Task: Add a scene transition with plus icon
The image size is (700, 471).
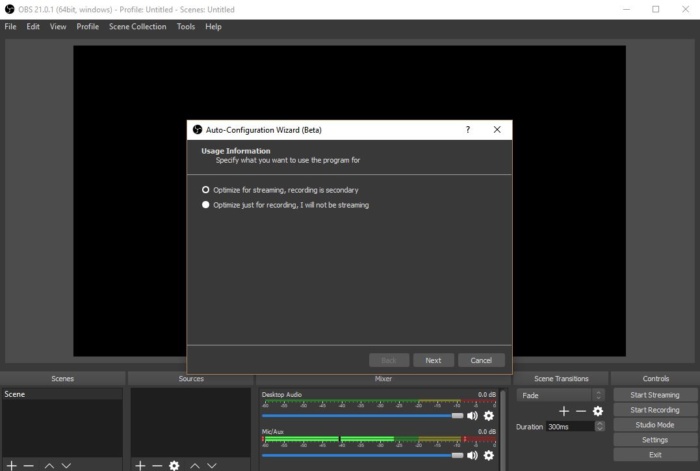Action: coord(564,411)
